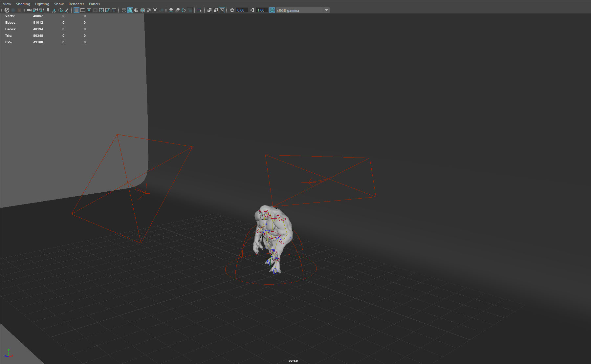
Task: Toggle X-Ray Active Components icon
Action: coord(216,10)
